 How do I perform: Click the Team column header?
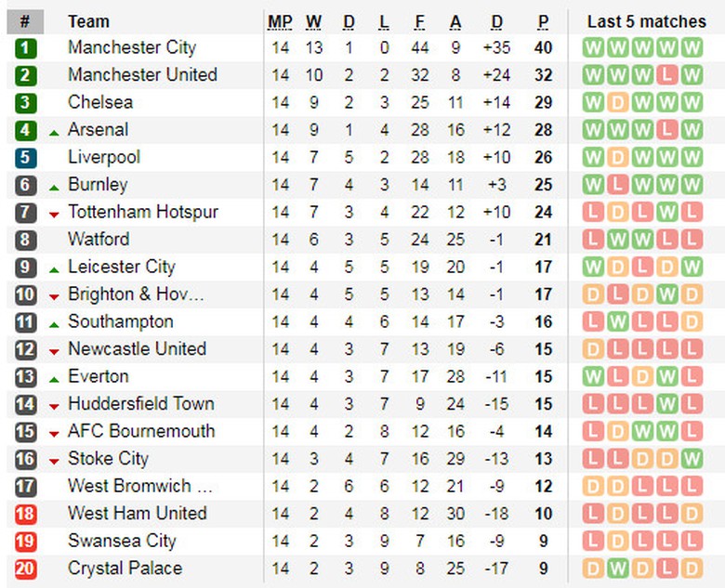(88, 21)
